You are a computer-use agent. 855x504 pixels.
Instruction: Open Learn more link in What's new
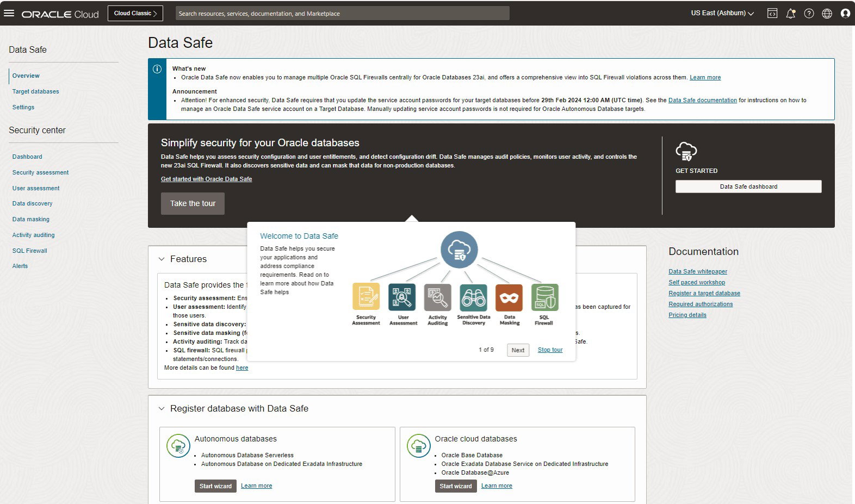click(705, 77)
